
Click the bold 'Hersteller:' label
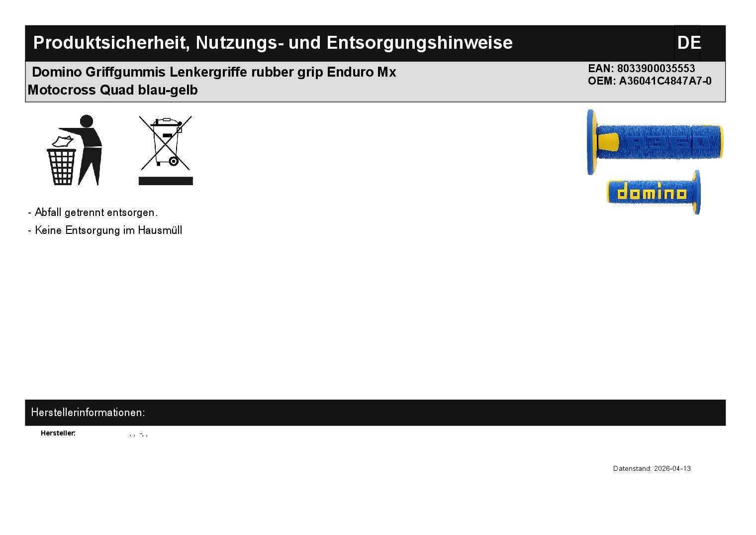click(58, 433)
